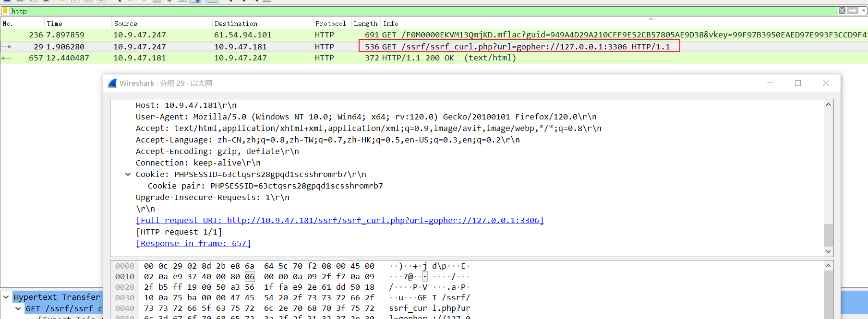The height and width of the screenshot is (319, 868).
Task: Click hex offset row 0030
Action: click(x=125, y=297)
